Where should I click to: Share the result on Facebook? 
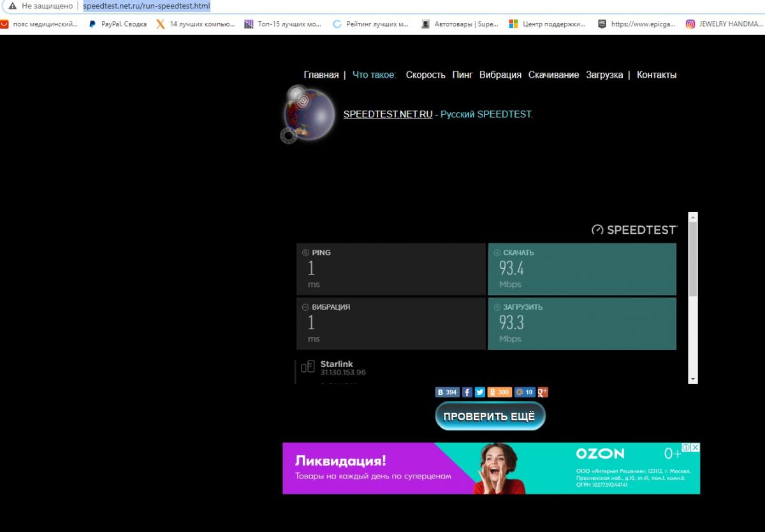tap(467, 392)
